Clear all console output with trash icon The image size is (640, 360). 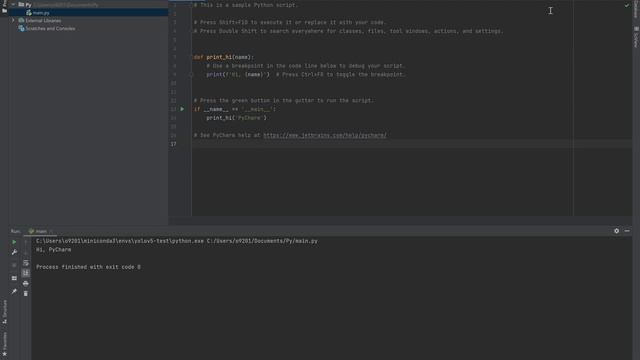point(26,293)
